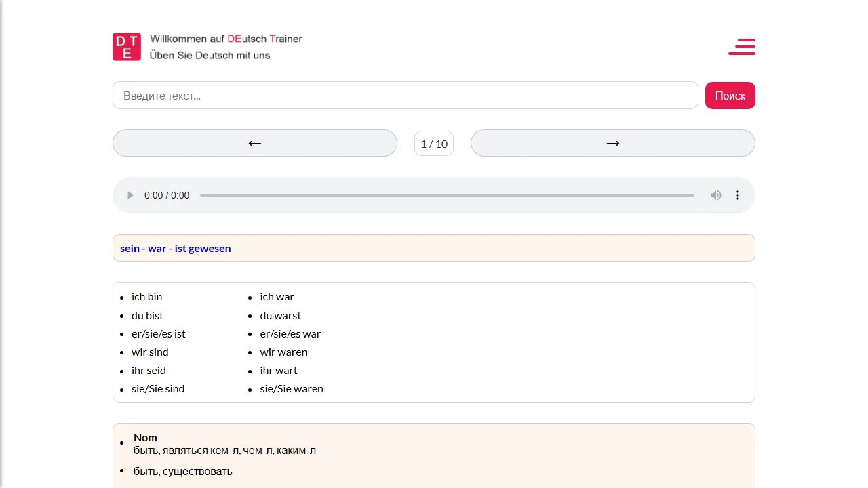Click the 'Nom' translation heading
Viewport: 868px width, 488px height.
tap(145, 437)
